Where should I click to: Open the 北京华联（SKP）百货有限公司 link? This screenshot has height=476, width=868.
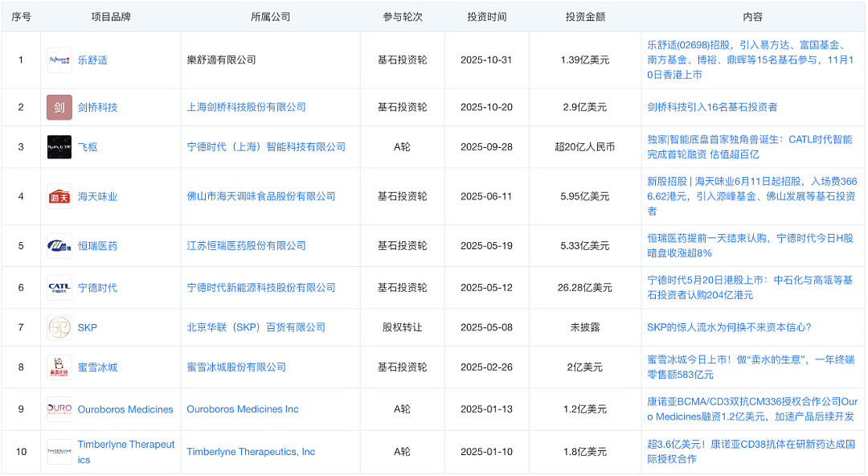(256, 327)
